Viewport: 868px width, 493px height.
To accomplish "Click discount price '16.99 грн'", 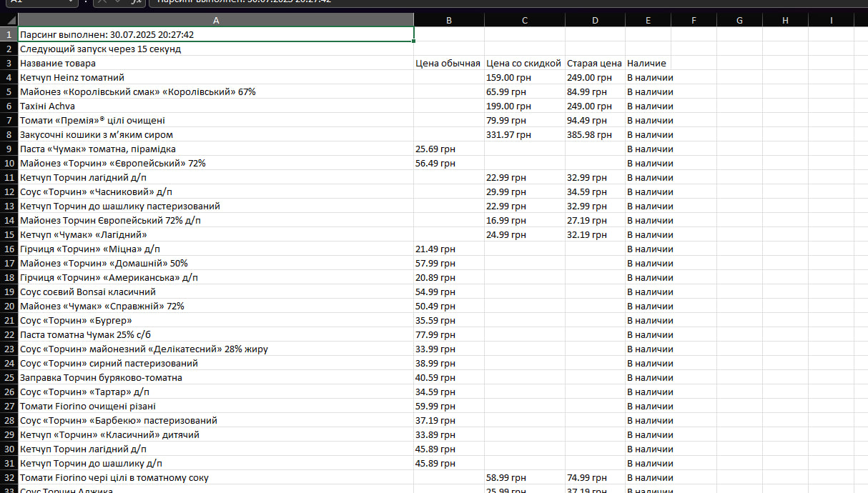I will (x=524, y=220).
